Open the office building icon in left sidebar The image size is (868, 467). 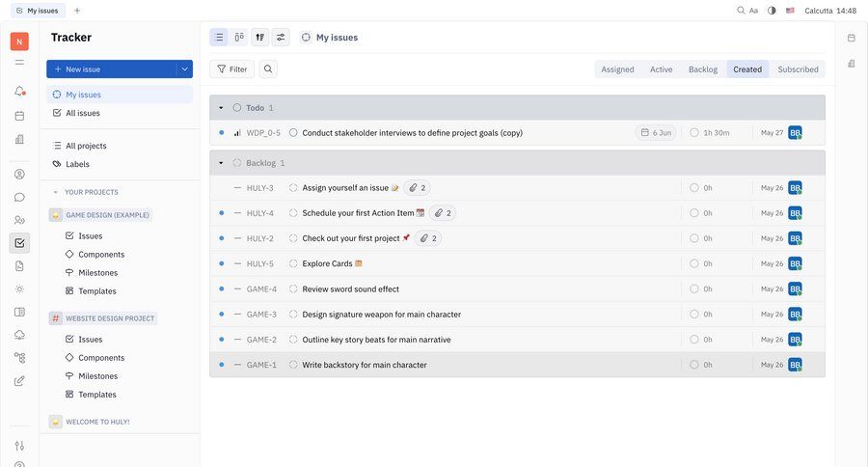click(x=19, y=139)
